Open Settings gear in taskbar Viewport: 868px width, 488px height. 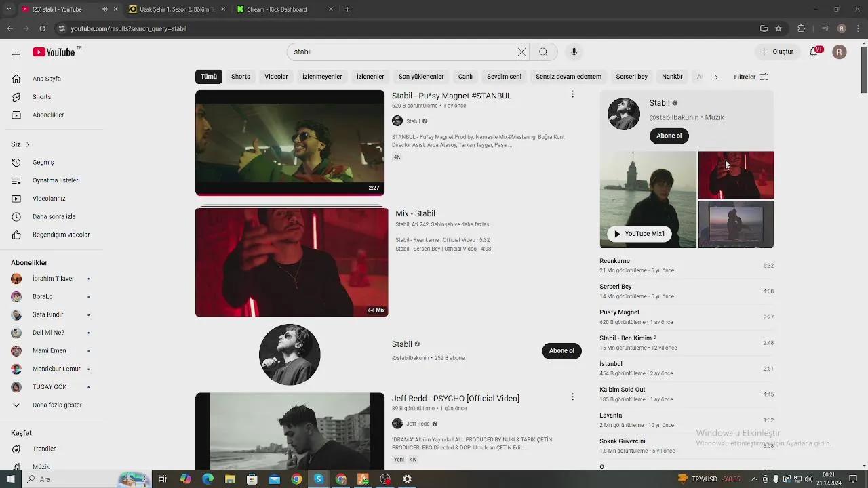(x=407, y=479)
